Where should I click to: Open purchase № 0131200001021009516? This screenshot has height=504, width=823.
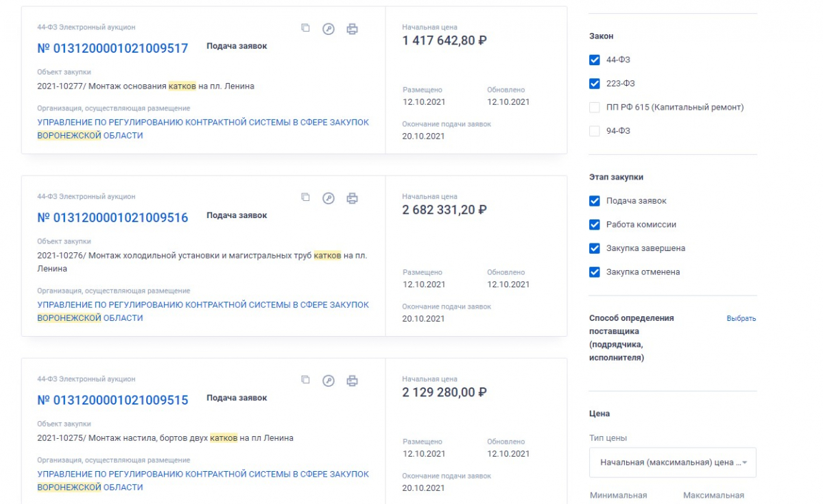point(112,218)
